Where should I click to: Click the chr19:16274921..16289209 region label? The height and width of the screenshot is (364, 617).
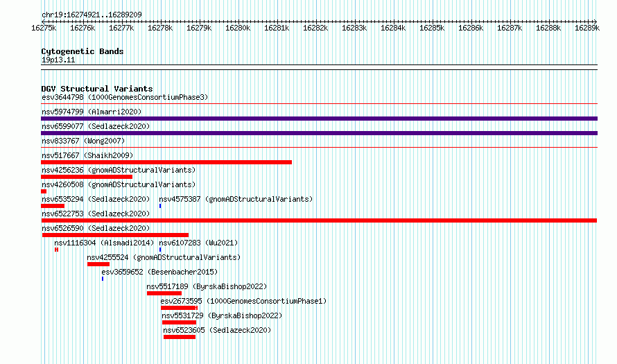coord(92,15)
